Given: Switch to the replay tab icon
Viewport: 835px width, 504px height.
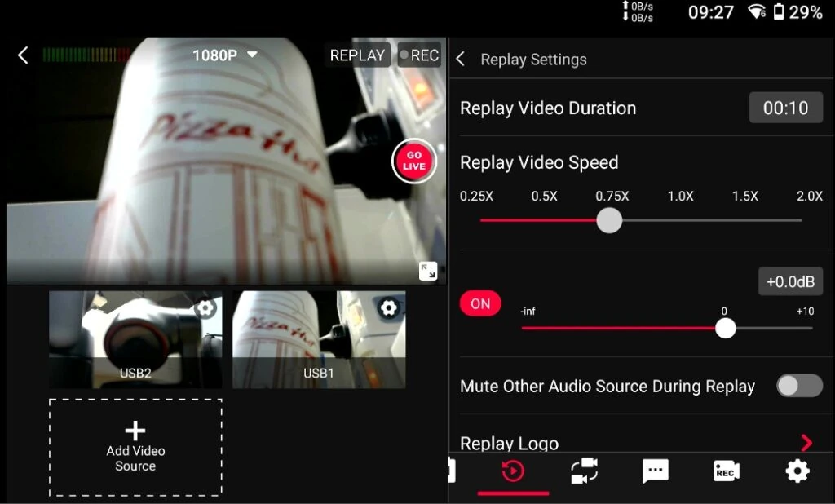Looking at the screenshot, I should point(513,471).
